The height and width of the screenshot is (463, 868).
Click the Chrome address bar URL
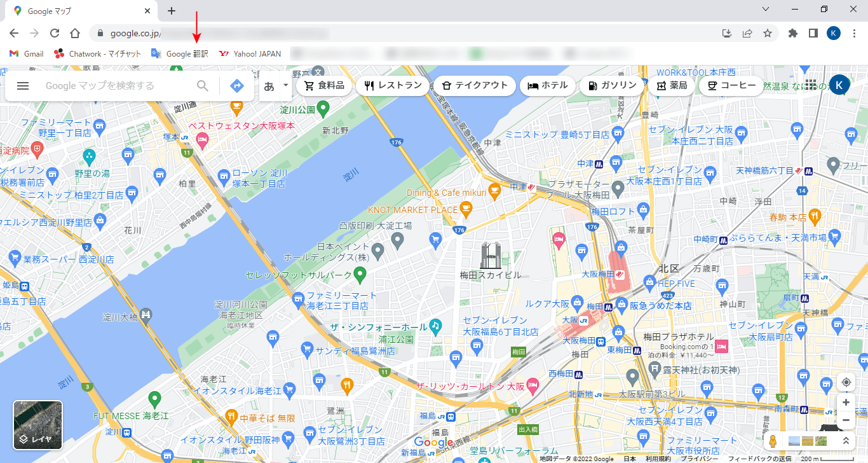(x=135, y=33)
